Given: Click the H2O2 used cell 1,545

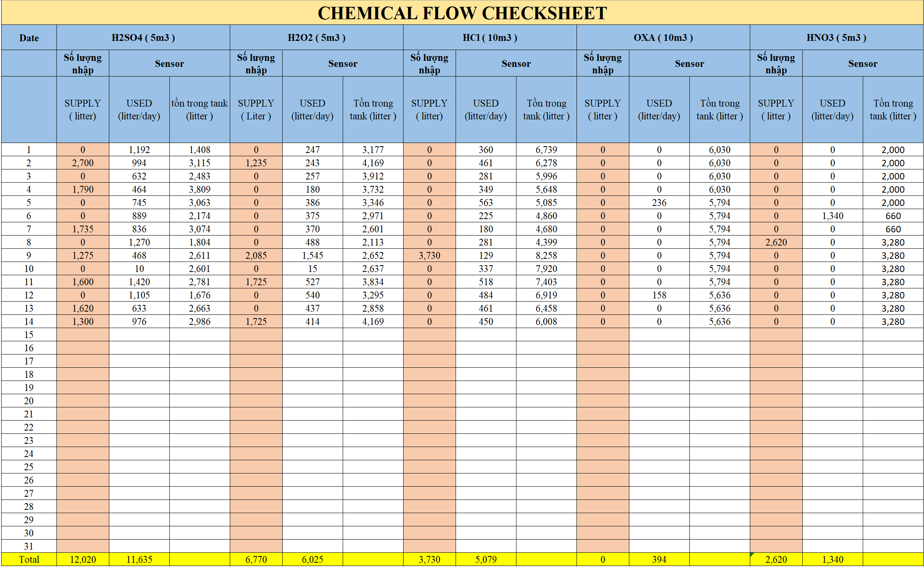Looking at the screenshot, I should [313, 256].
